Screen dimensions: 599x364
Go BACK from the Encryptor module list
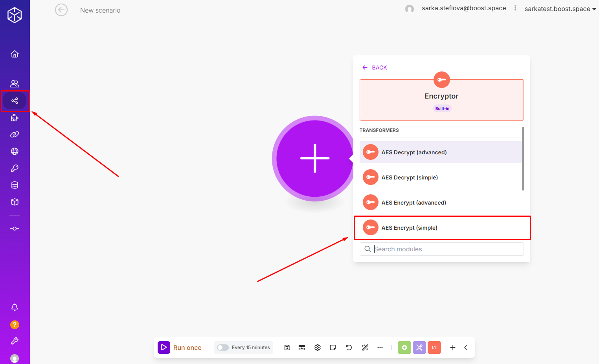375,68
